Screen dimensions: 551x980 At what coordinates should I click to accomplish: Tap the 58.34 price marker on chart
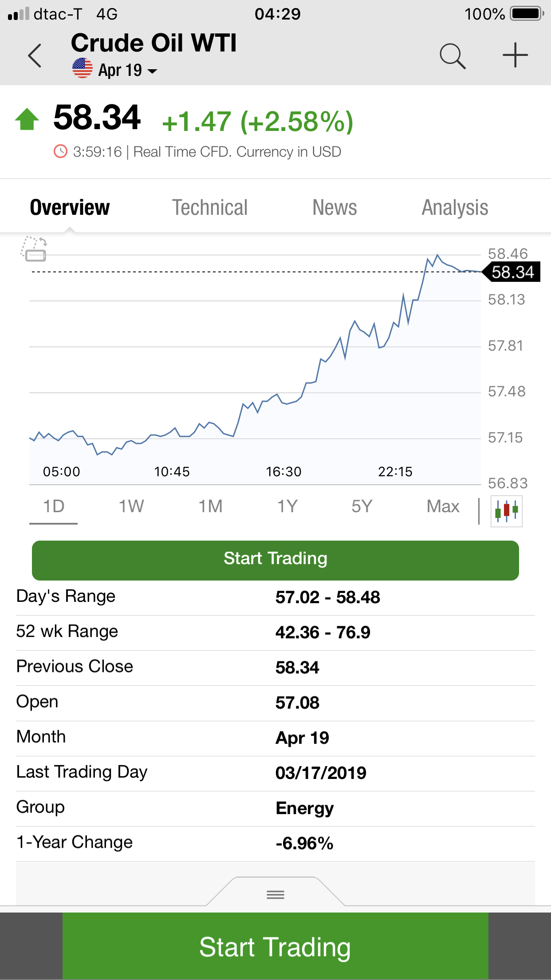point(512,272)
